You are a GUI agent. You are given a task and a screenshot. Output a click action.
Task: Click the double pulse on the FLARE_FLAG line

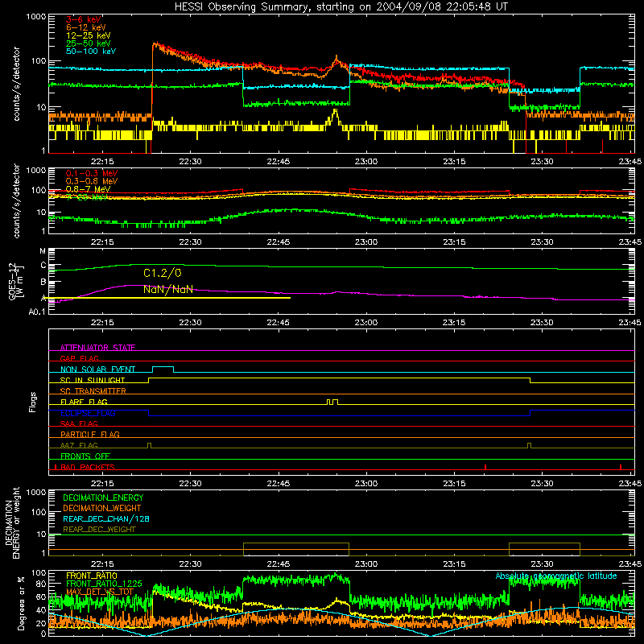pos(332,402)
